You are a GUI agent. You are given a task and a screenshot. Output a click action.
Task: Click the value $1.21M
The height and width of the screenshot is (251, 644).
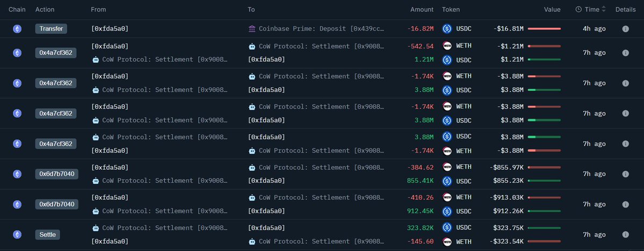pos(512,60)
